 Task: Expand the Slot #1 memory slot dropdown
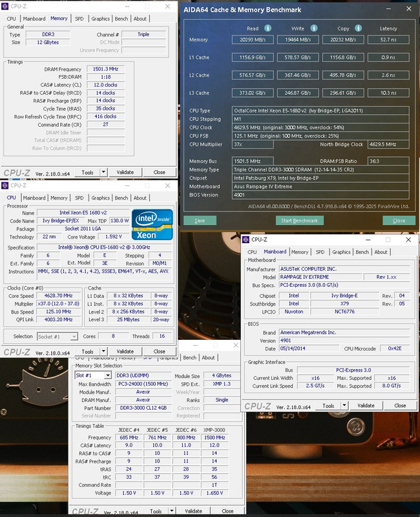108,375
